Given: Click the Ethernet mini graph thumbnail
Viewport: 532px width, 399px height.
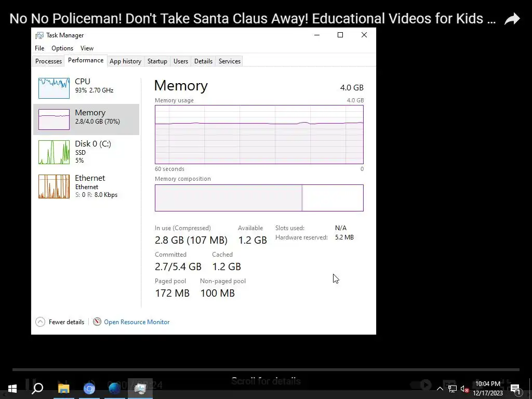Looking at the screenshot, I should pyautogui.click(x=54, y=187).
